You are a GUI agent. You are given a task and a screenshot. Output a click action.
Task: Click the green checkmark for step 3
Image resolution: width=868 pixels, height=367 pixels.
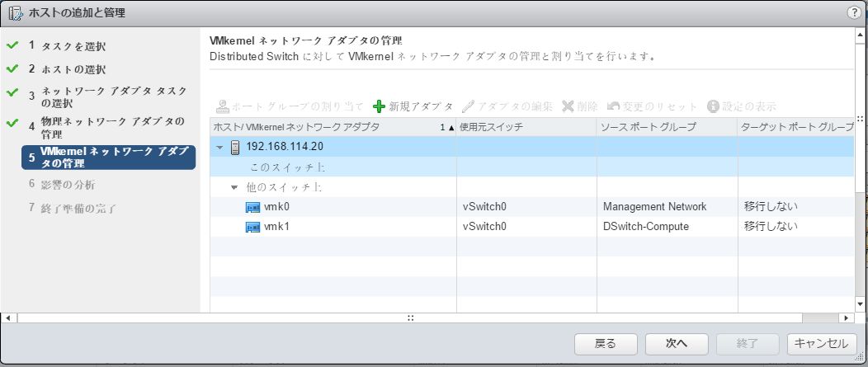[x=12, y=92]
